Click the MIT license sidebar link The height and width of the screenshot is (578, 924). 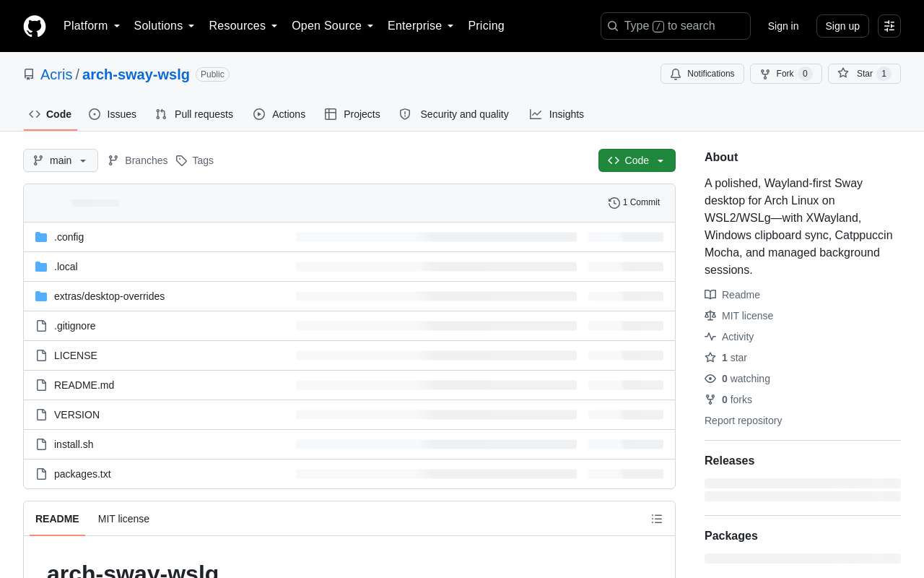(x=738, y=316)
